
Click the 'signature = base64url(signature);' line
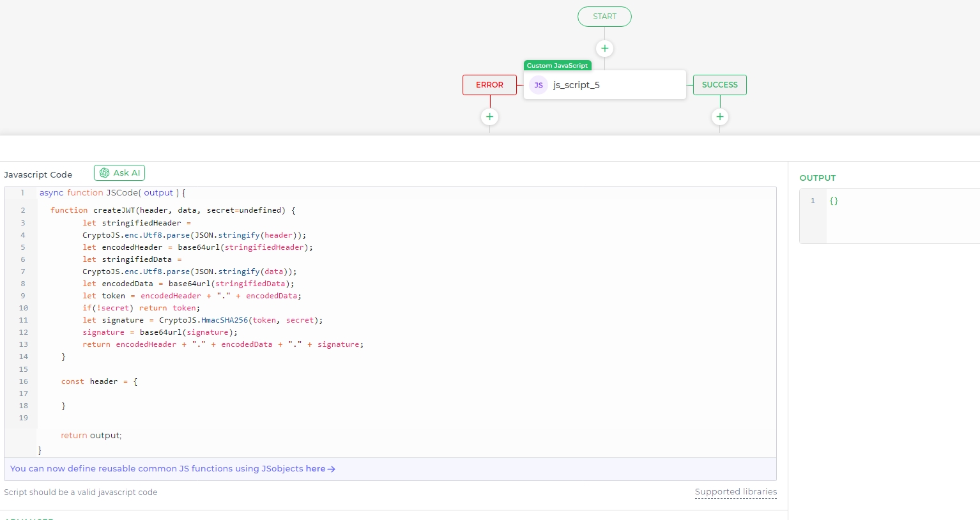[x=160, y=332]
